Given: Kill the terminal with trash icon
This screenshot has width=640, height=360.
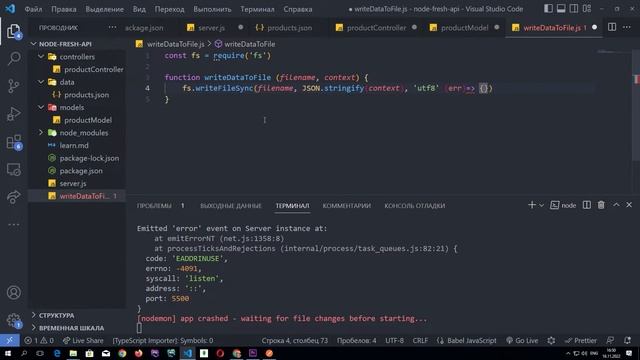Looking at the screenshot, I should tap(601, 205).
